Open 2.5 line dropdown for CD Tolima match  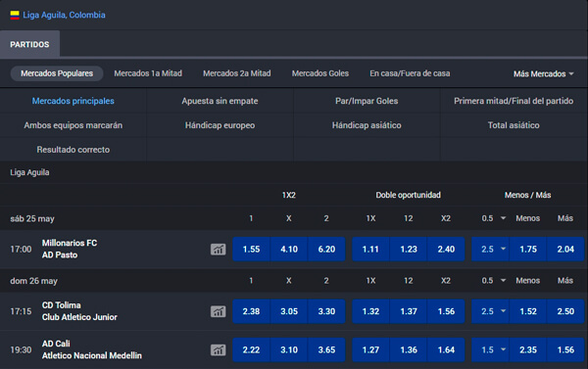coord(491,311)
